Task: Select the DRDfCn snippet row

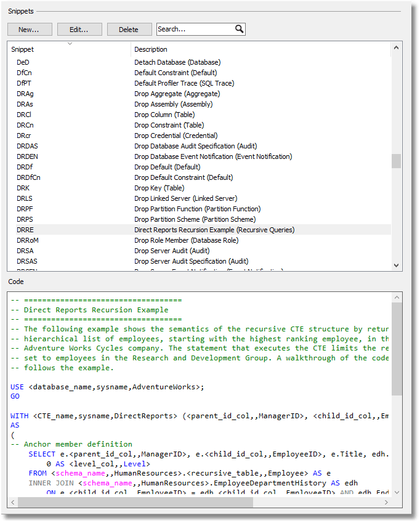Action: (x=203, y=177)
